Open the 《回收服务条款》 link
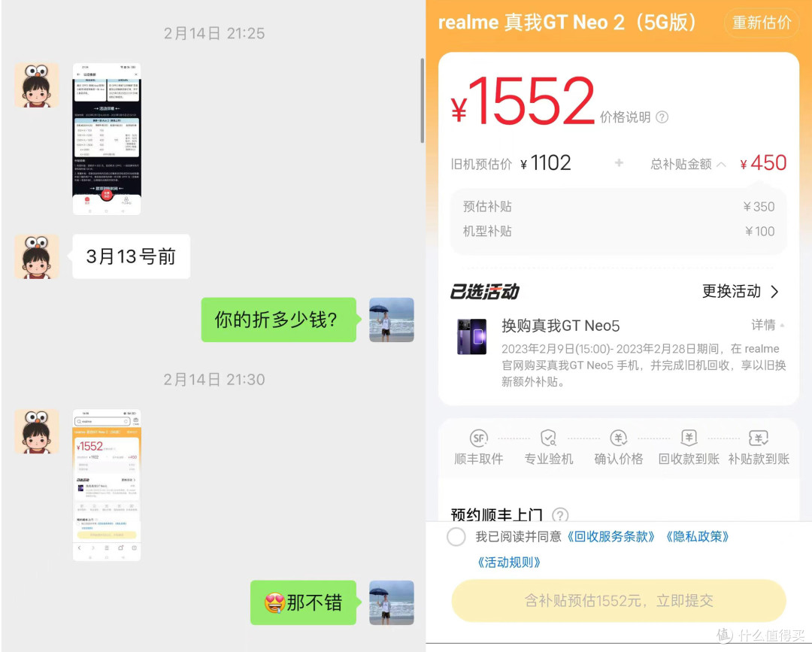The width and height of the screenshot is (812, 652). point(611,536)
